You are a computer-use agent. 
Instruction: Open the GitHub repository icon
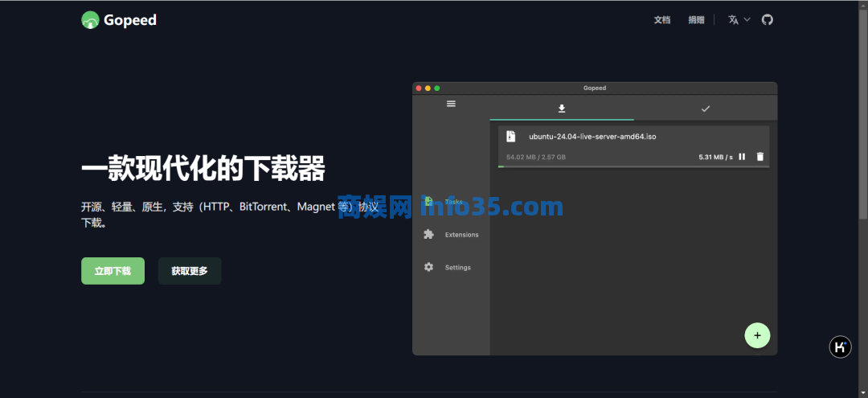pyautogui.click(x=767, y=19)
